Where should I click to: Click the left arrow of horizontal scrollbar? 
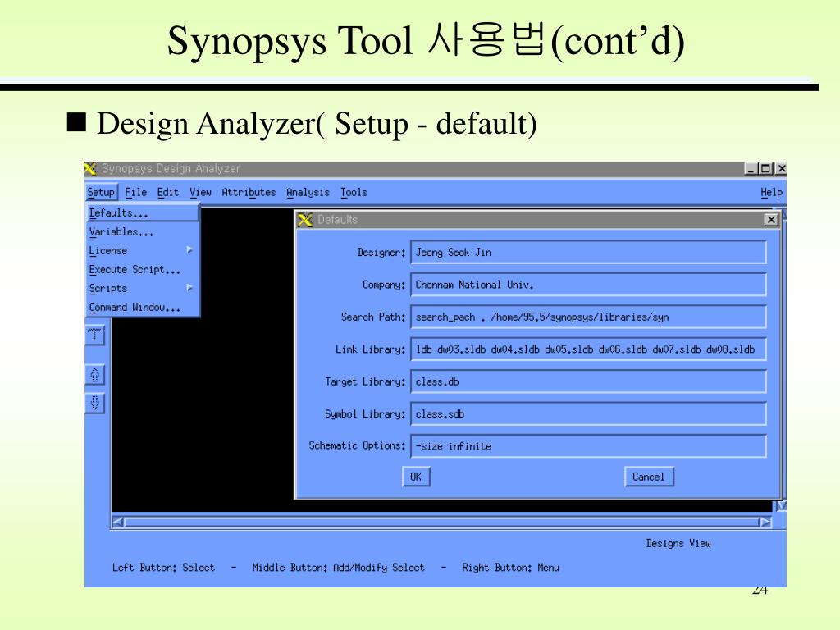click(118, 522)
